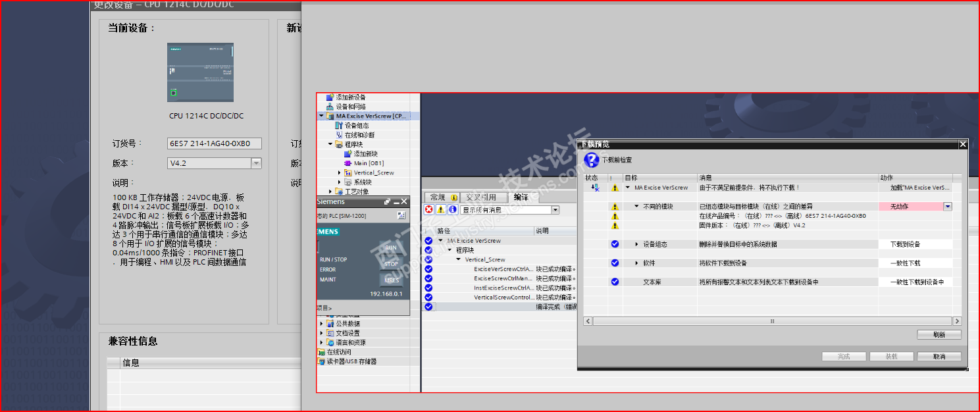980x412 pixels.
Task: Expand the 系统块 folder
Action: (x=340, y=182)
